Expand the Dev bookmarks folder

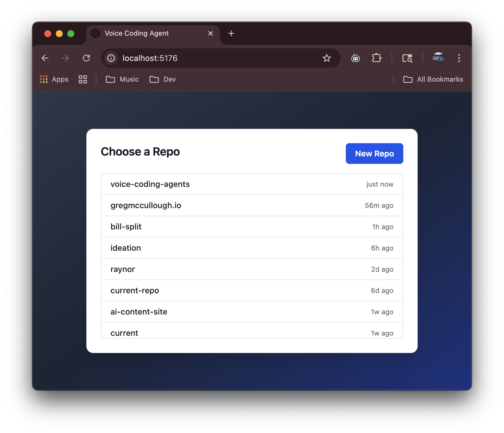pos(163,79)
